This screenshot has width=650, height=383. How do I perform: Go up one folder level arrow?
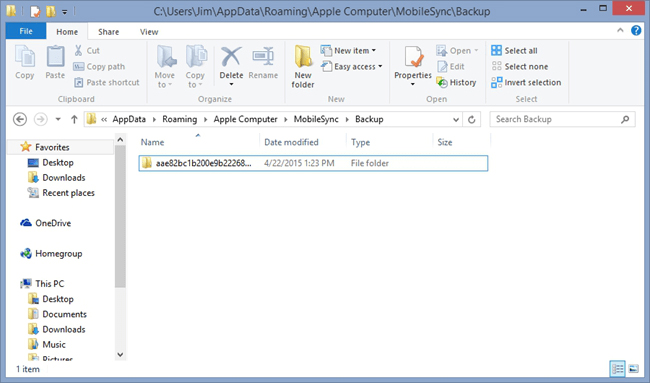74,119
